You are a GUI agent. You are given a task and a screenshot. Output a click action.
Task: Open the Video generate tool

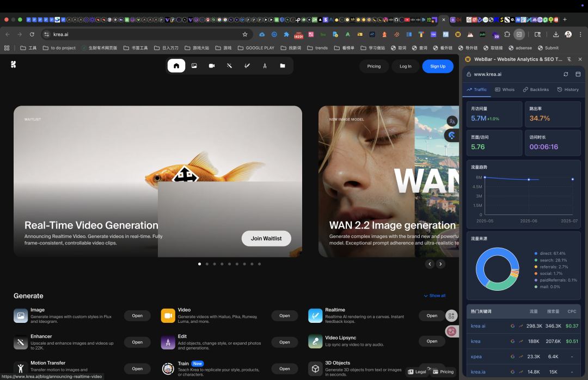(285, 316)
